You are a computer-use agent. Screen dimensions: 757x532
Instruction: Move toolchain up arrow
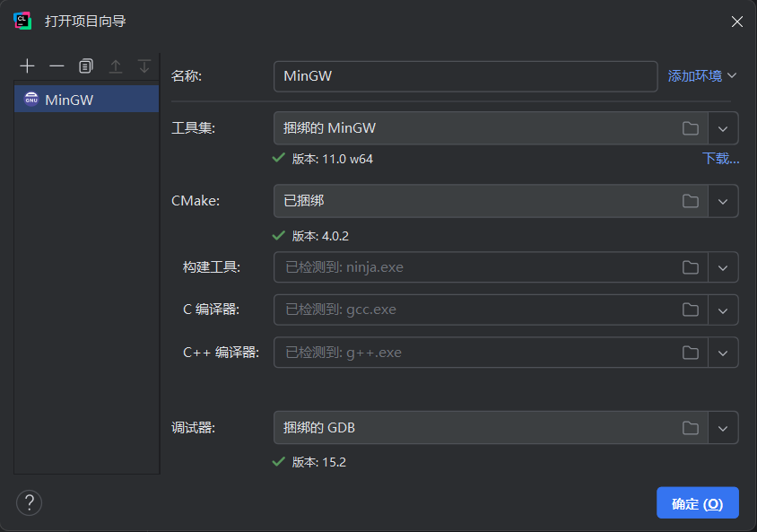(x=116, y=66)
